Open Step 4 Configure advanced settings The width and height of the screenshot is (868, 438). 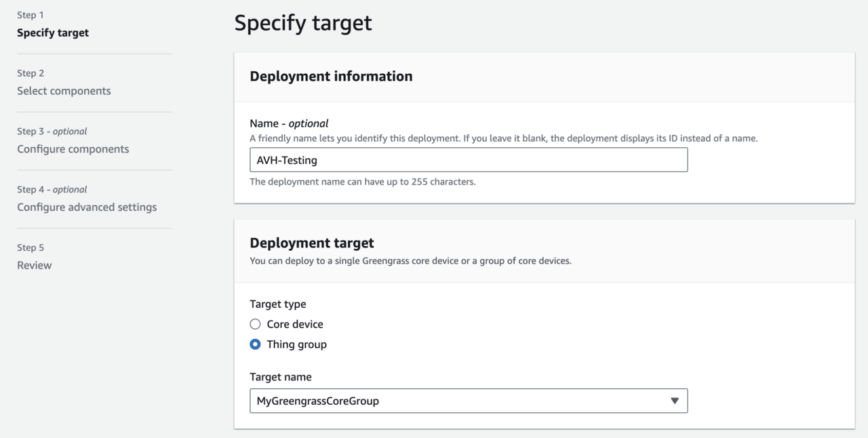point(87,207)
